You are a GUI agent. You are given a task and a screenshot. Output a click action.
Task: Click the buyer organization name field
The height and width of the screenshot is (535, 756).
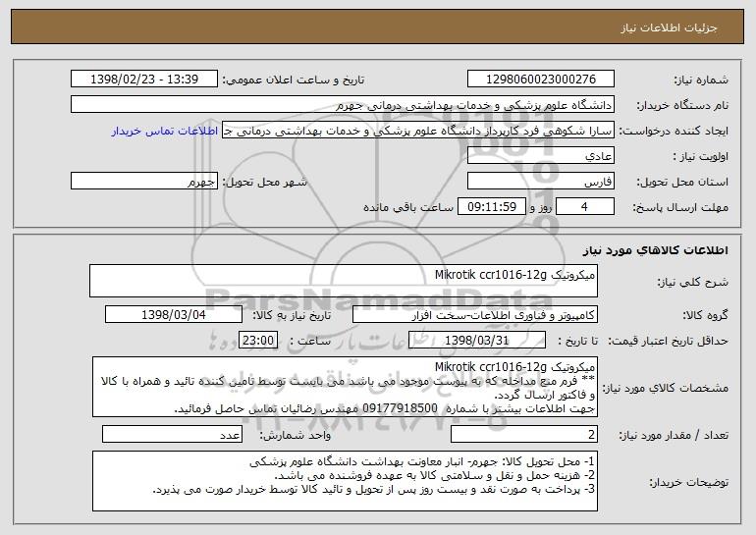343,105
